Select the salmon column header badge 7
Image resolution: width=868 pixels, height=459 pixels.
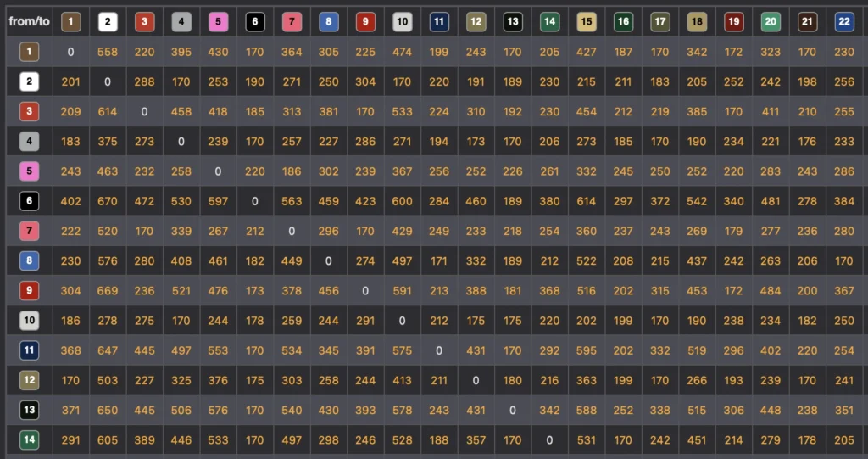coord(292,21)
